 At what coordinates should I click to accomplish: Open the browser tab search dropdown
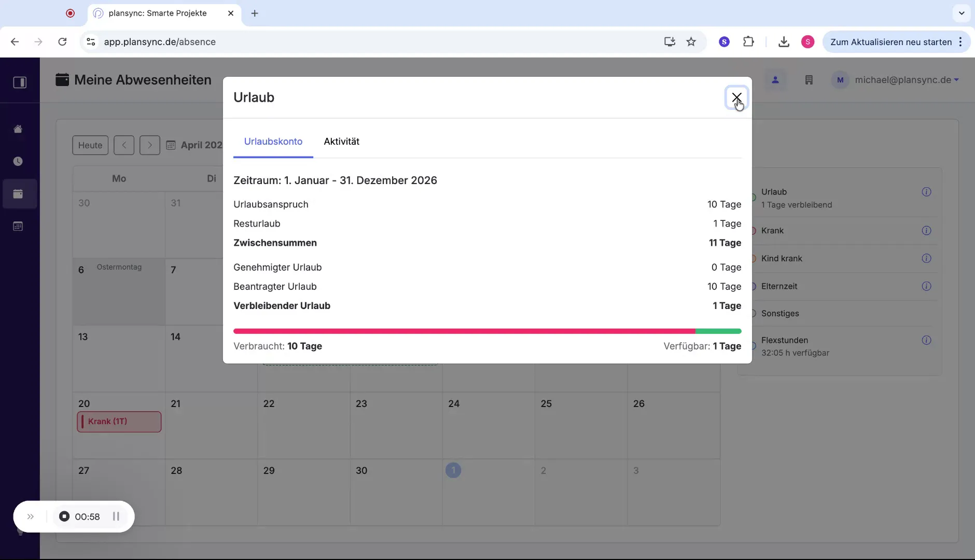click(x=962, y=13)
